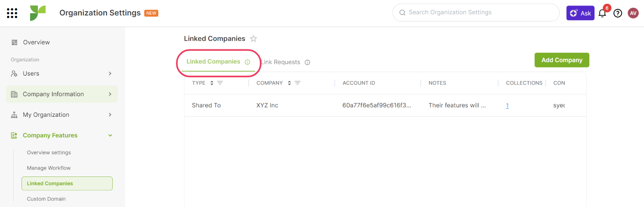Click the Add Company button

pos(562,60)
